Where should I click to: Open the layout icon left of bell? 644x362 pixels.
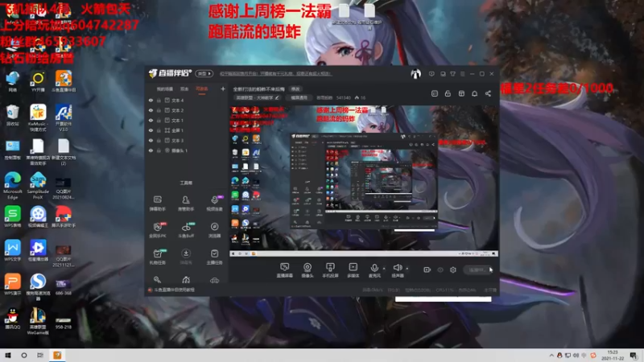coord(461,93)
